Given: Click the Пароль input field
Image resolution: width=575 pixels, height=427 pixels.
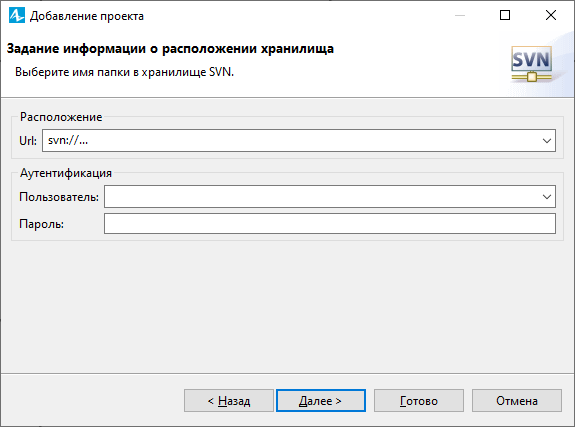Looking at the screenshot, I should [x=330, y=224].
